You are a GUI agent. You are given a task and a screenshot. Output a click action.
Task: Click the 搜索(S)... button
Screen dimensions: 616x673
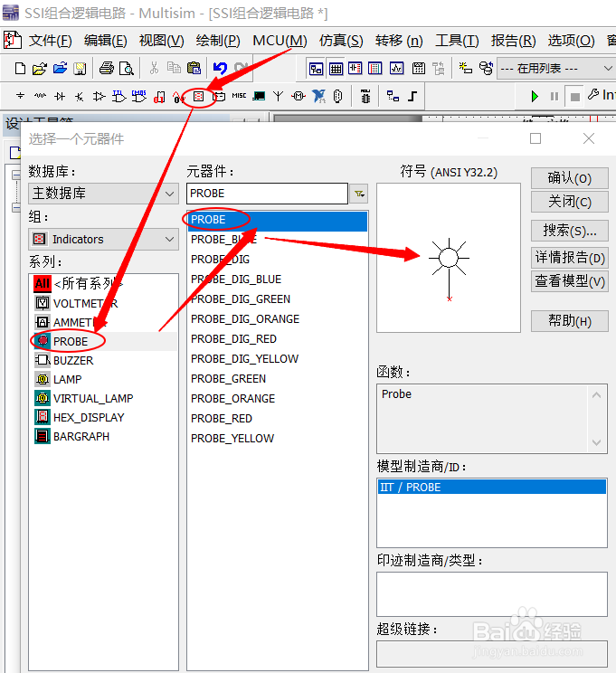click(x=569, y=231)
